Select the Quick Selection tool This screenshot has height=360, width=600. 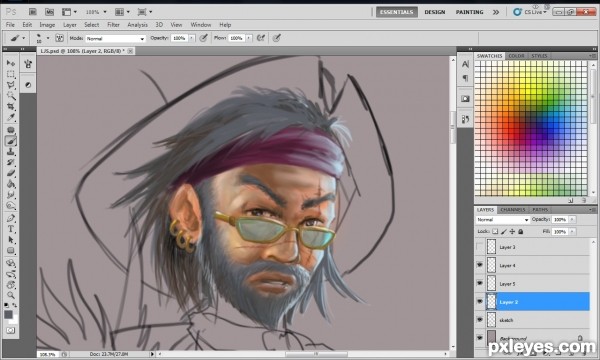click(11, 96)
